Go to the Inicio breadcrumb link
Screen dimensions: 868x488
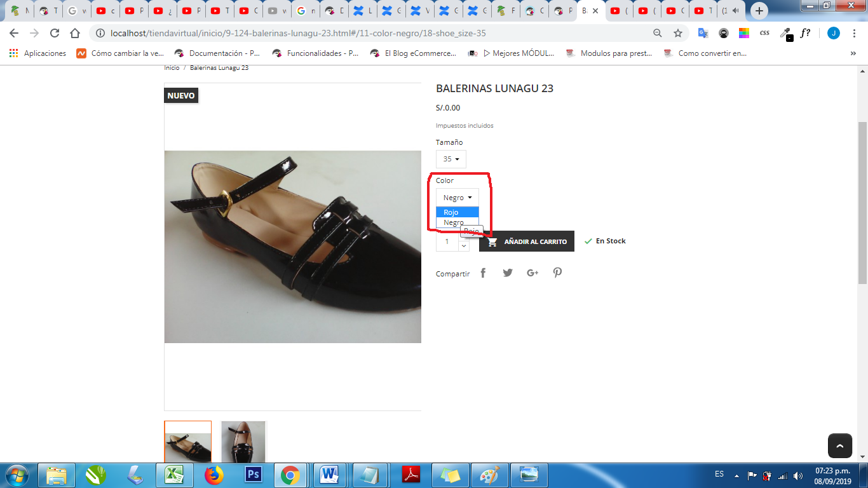172,67
